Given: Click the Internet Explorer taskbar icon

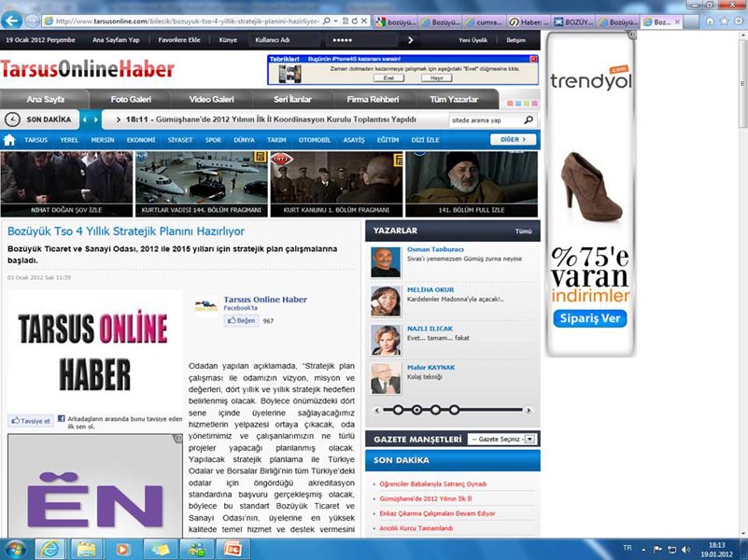Looking at the screenshot, I should [49, 550].
